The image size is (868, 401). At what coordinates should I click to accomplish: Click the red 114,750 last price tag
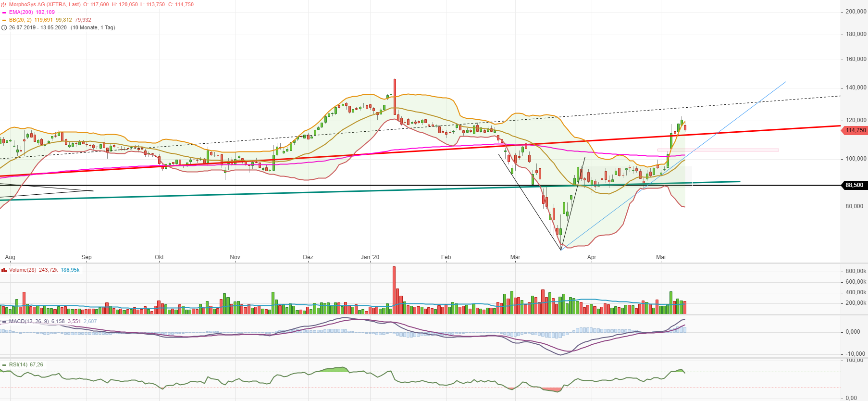855,130
